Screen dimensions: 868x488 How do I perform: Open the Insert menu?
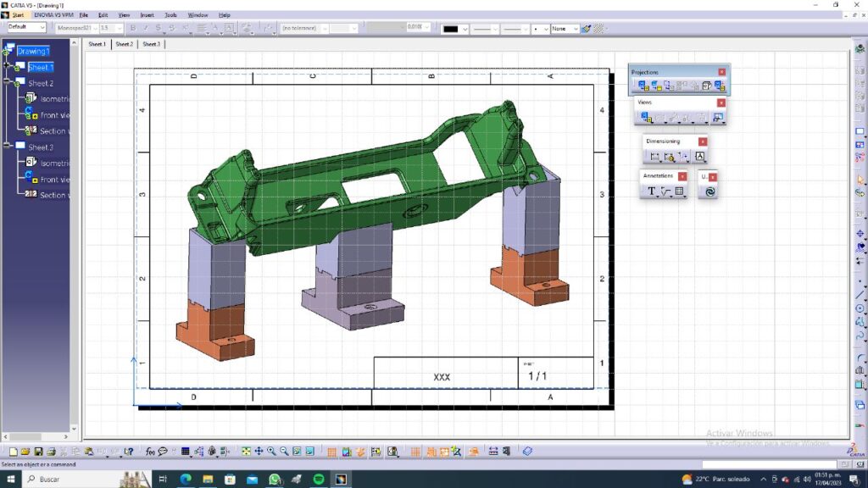(x=147, y=15)
